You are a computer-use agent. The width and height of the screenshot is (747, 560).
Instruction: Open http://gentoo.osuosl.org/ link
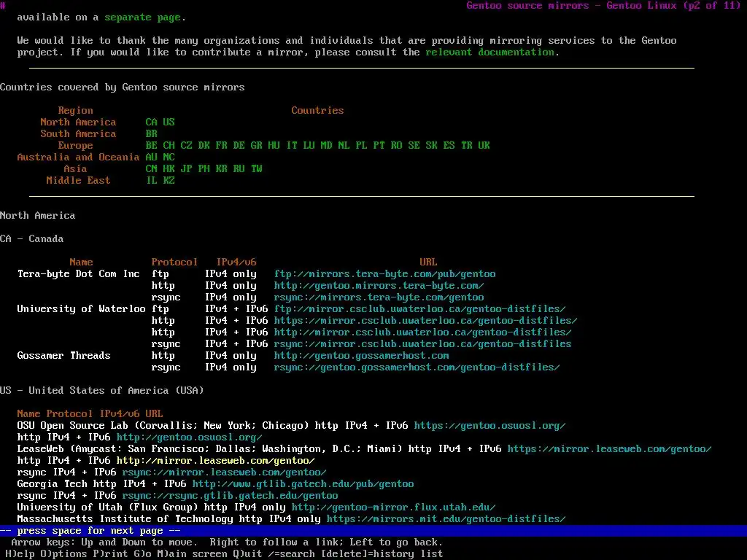pyautogui.click(x=189, y=437)
